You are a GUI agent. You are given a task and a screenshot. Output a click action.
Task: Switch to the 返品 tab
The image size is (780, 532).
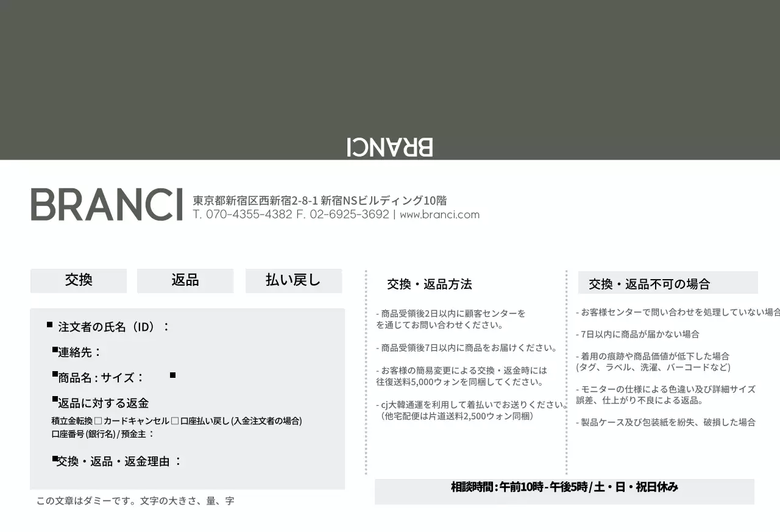coord(185,280)
